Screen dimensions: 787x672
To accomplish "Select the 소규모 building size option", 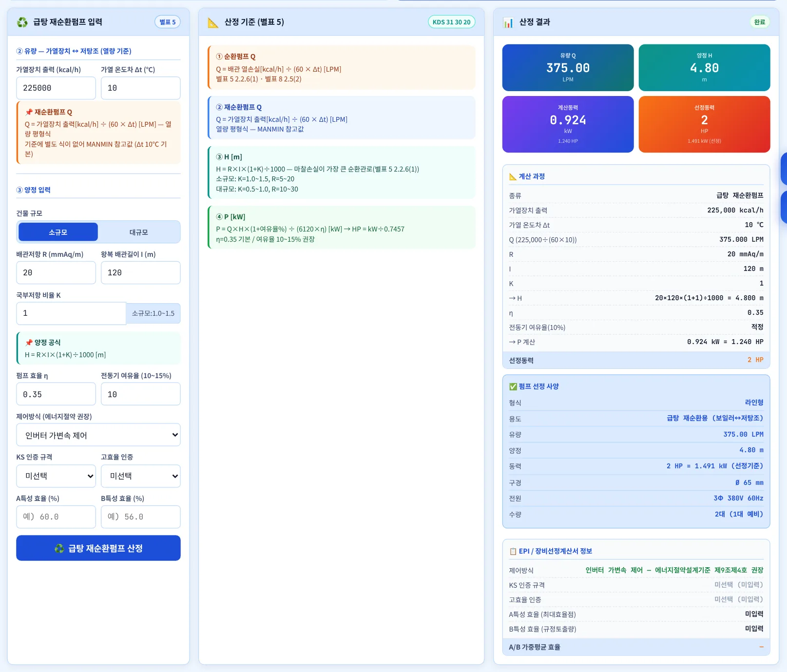I will coord(58,232).
